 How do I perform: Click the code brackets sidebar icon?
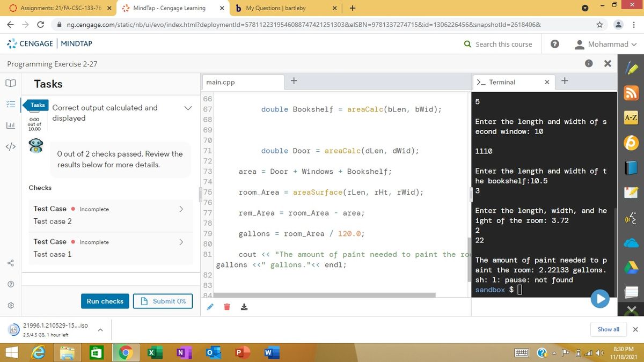11,146
